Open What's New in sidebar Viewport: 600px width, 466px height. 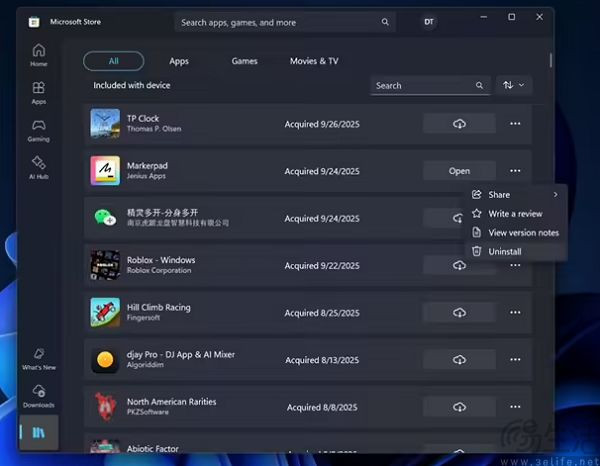point(38,359)
